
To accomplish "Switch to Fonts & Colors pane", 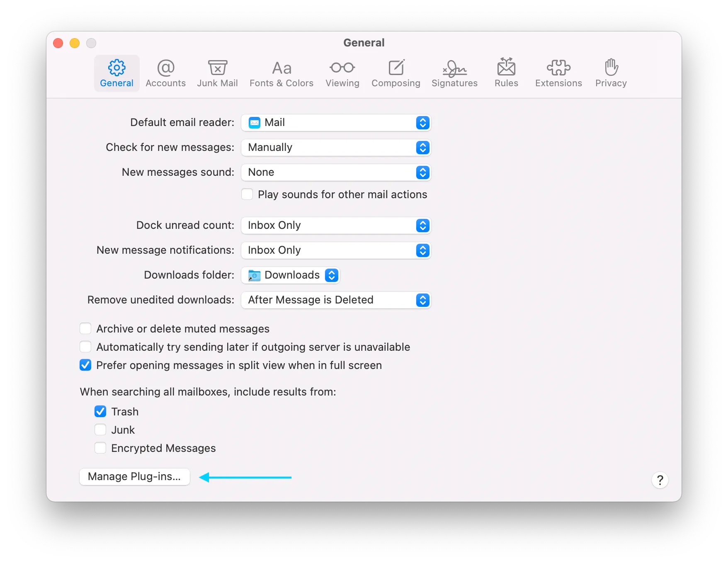I will pos(281,73).
